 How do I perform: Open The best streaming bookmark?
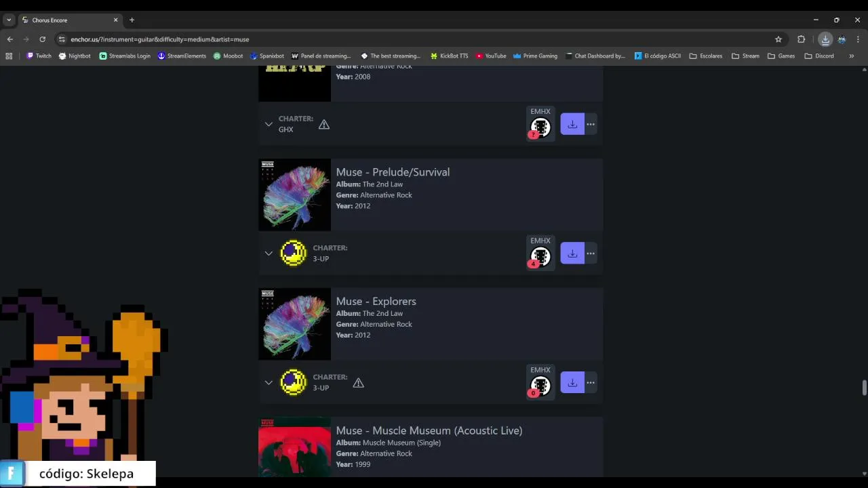(391, 56)
